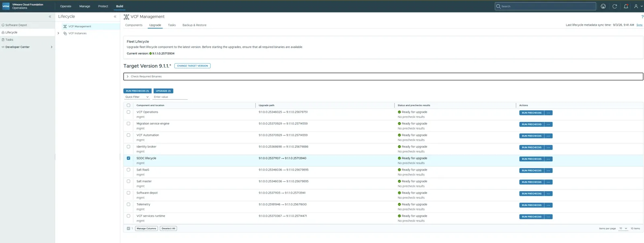
Task: Check the VCF services runtime checkbox
Action: pos(128,216)
